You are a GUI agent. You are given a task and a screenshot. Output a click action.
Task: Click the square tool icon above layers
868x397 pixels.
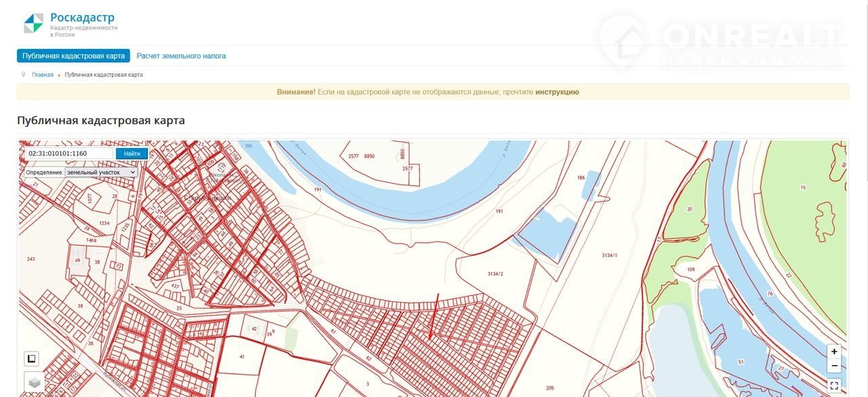(32, 358)
